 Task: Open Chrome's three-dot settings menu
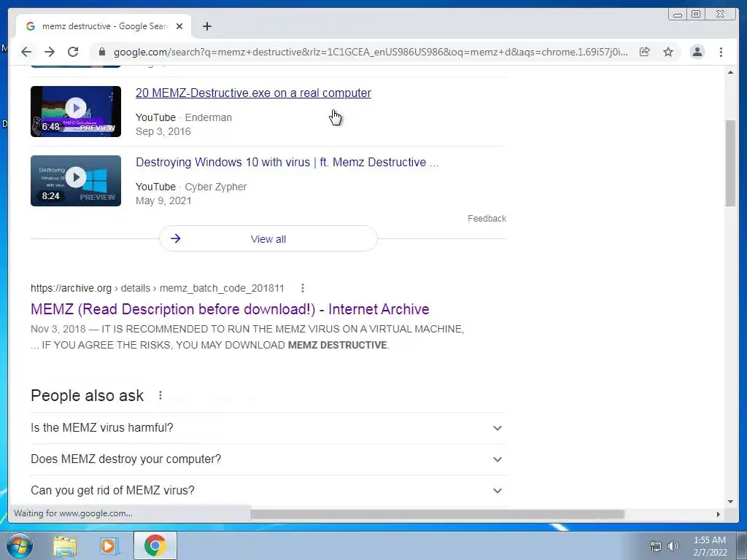pyautogui.click(x=721, y=52)
